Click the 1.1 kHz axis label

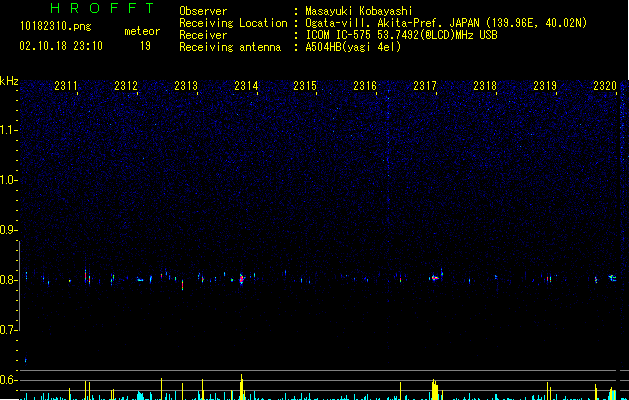point(9,130)
